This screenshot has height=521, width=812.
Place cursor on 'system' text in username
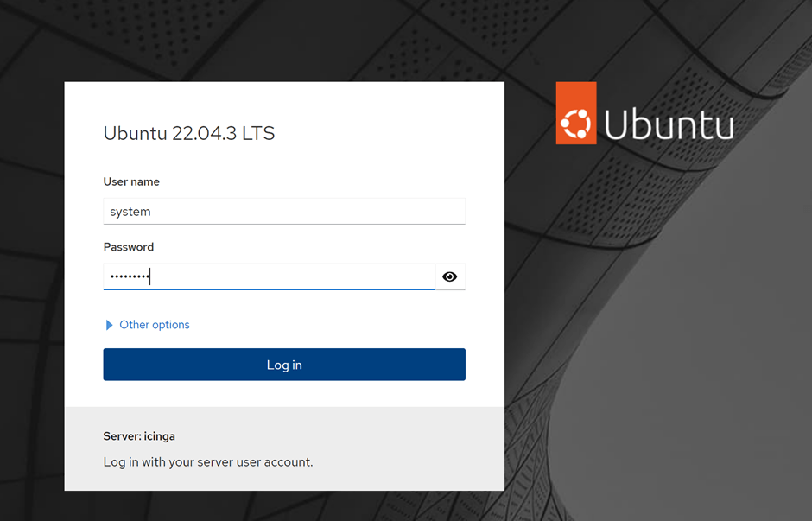tap(130, 212)
